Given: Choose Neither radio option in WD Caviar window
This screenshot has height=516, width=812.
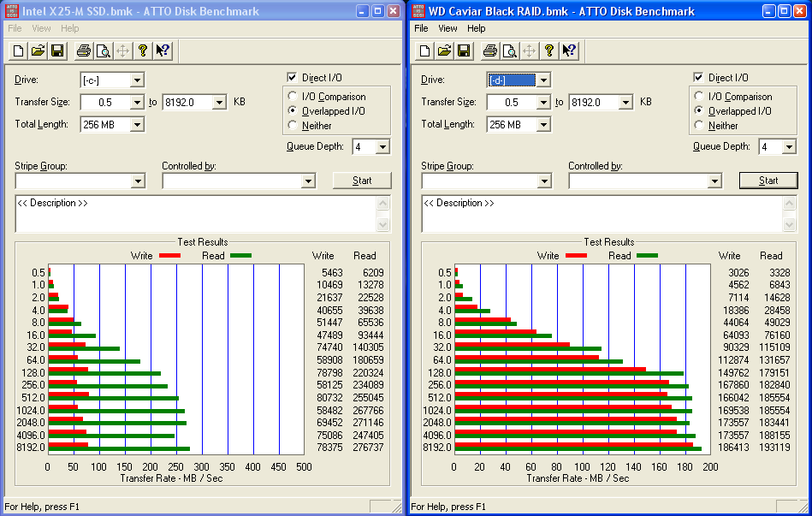Looking at the screenshot, I should tap(699, 125).
